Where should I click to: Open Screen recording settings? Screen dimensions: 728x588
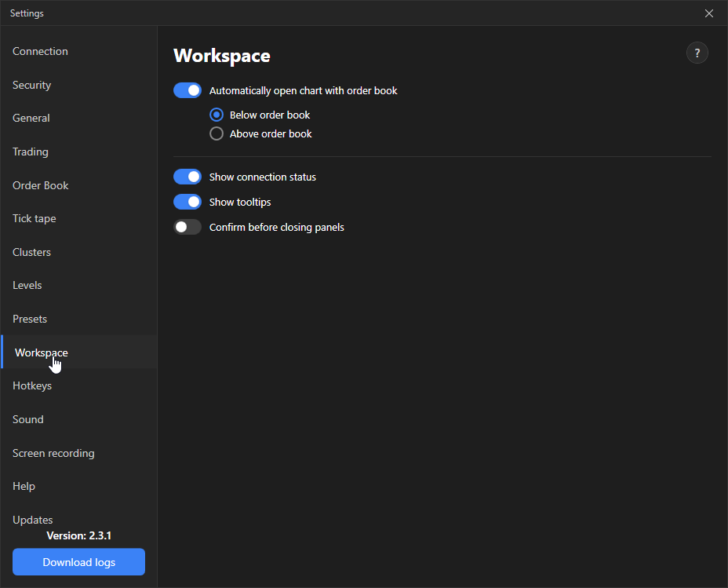[79, 453]
